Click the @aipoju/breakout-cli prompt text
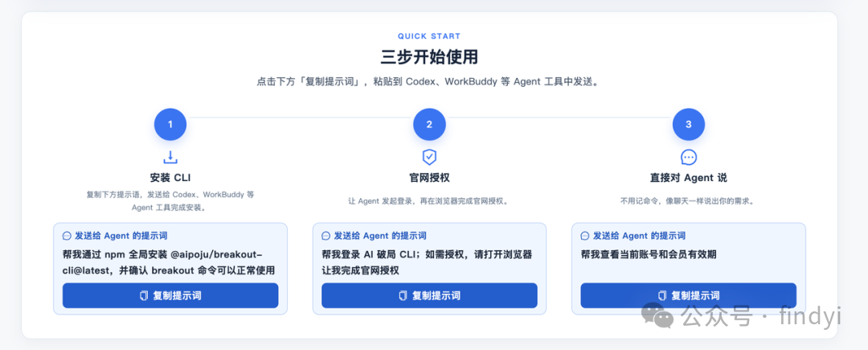Viewport: 868px width, 350px height. coord(169,262)
